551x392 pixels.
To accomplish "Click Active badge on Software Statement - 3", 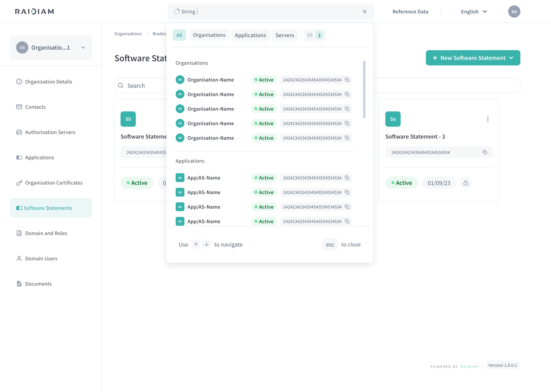I will (402, 183).
